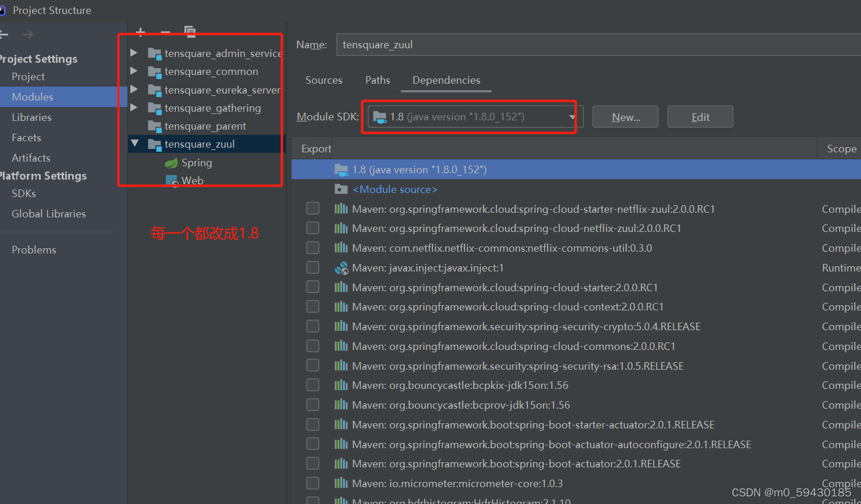Check export for micrometer-core

[312, 484]
